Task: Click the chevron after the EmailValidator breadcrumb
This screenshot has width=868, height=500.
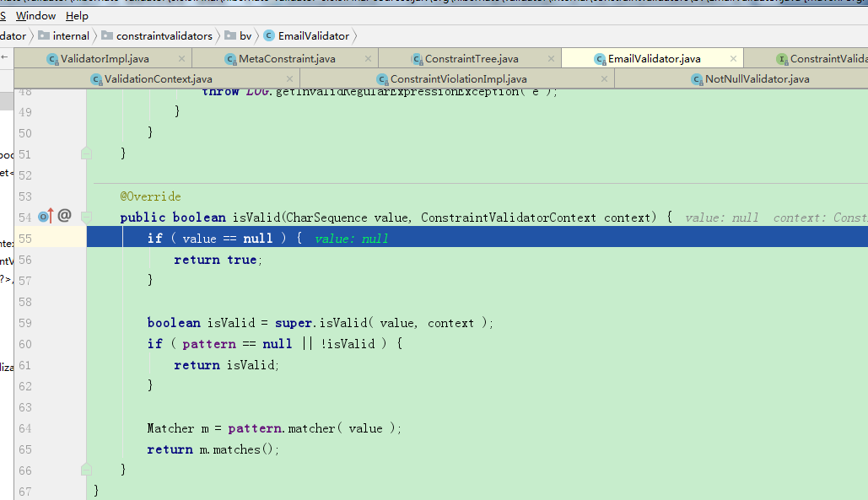Action: 356,35
